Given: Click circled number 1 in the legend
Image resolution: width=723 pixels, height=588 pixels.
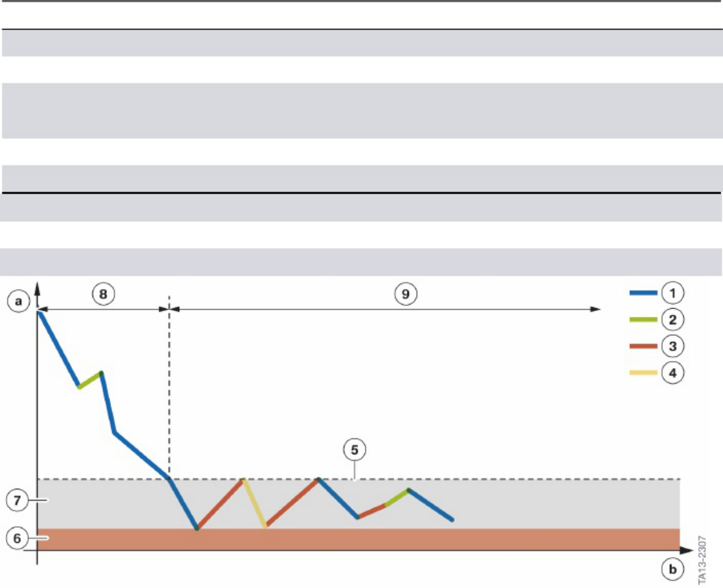Looking at the screenshot, I should 672,293.
